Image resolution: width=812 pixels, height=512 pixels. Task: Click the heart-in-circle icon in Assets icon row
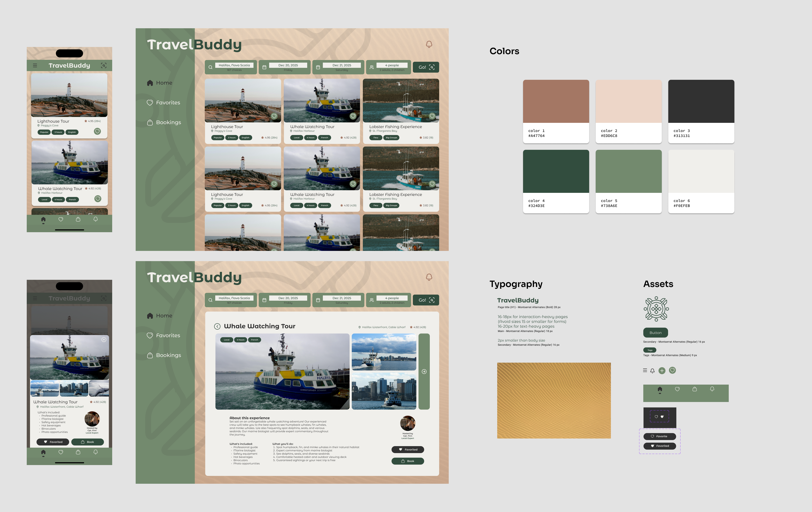[x=672, y=370]
